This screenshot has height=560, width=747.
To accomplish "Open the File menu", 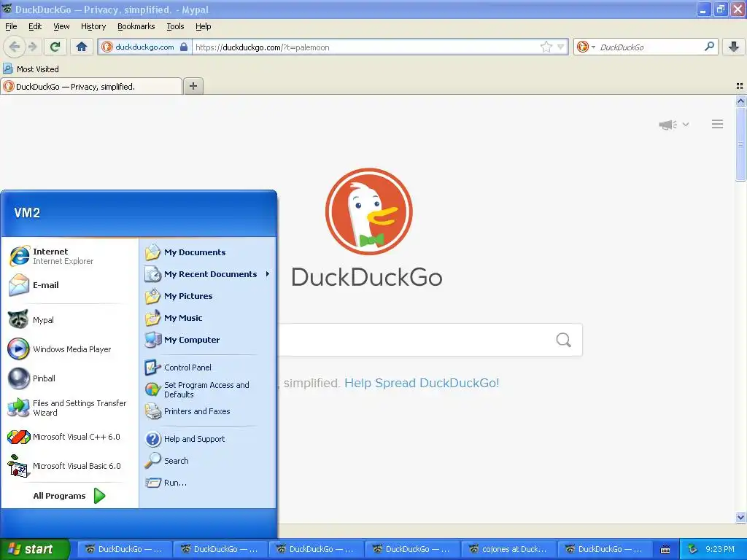I will click(11, 26).
